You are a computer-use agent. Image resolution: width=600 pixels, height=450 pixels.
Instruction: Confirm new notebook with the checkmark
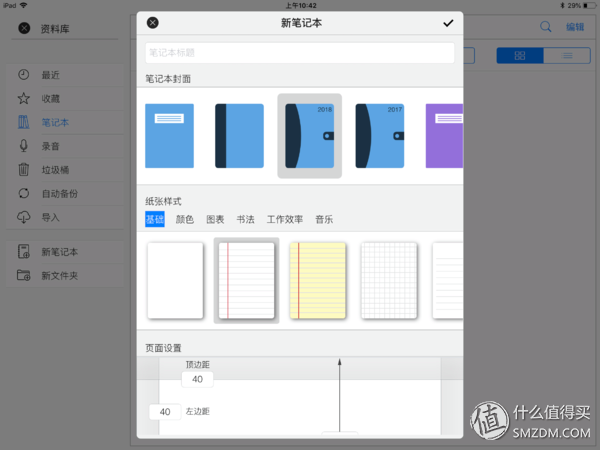tap(447, 22)
